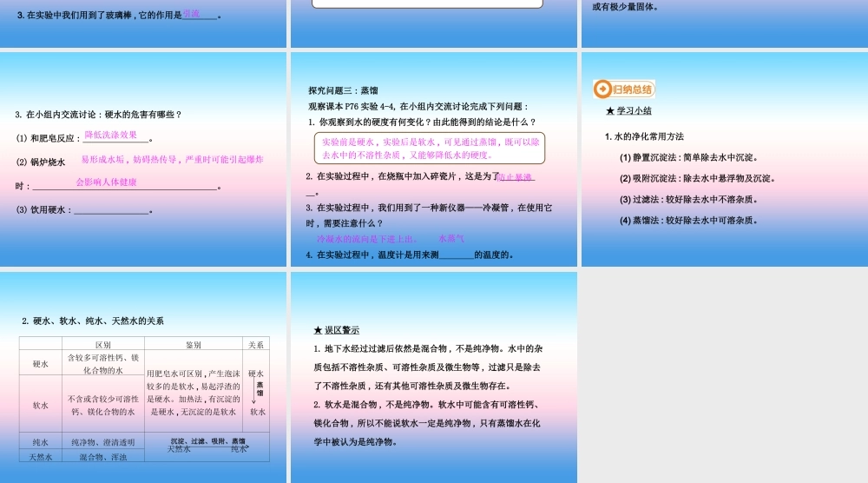Screen dimensions: 868x483
Task: Open the slide thumbnail containing the 硬水软水 table
Action: click(x=143, y=377)
